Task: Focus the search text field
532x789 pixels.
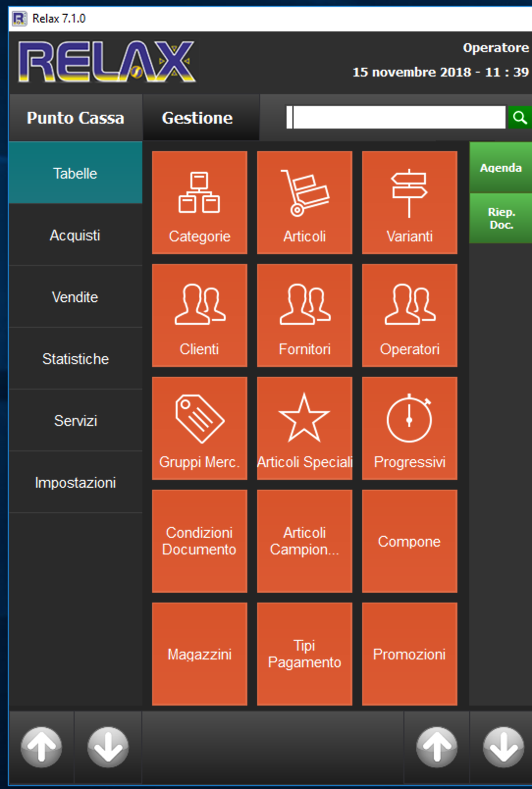Action: pos(396,117)
